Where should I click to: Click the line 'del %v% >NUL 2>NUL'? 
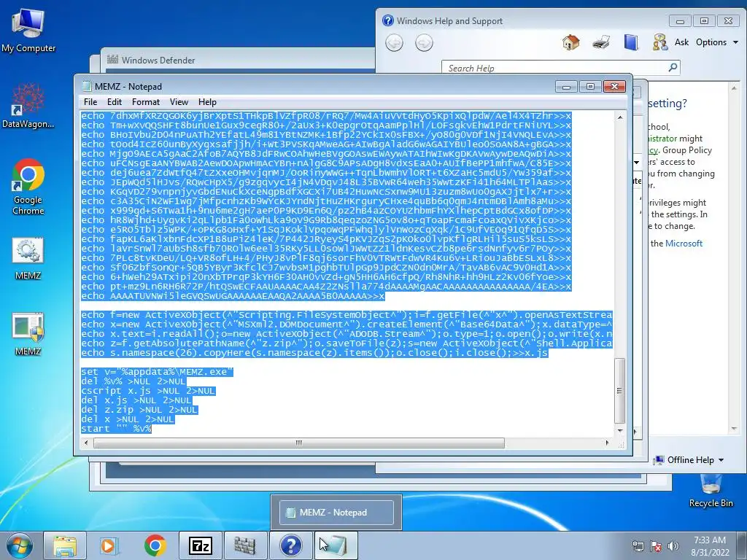pyautogui.click(x=133, y=381)
